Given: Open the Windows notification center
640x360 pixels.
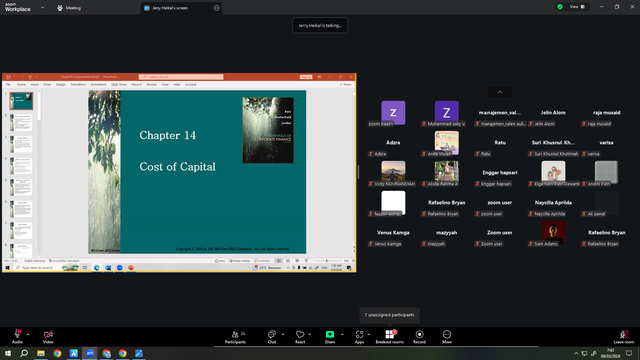Looking at the screenshot, I should tap(629, 353).
